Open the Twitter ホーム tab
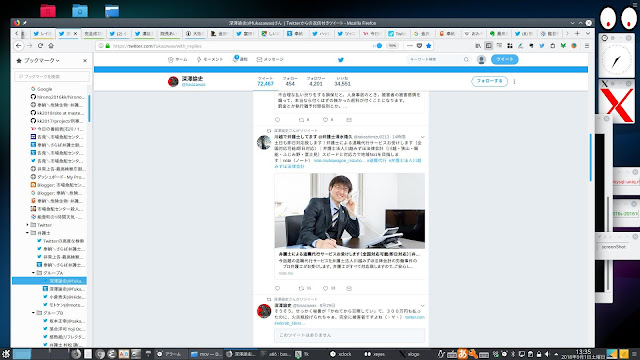Screen dimensions: 640x360 (178, 60)
